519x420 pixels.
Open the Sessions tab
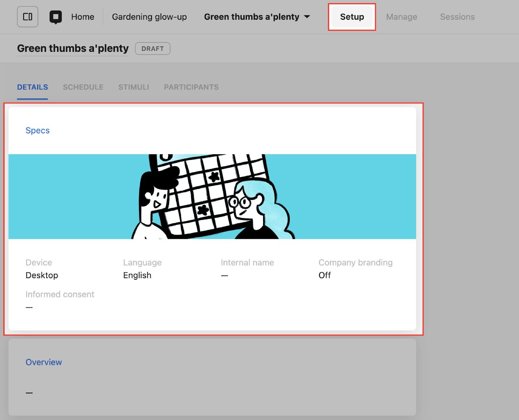coord(457,17)
